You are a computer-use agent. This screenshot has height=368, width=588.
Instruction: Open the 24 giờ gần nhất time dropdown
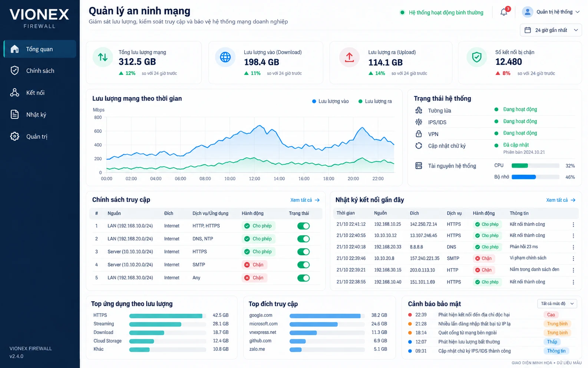click(551, 30)
